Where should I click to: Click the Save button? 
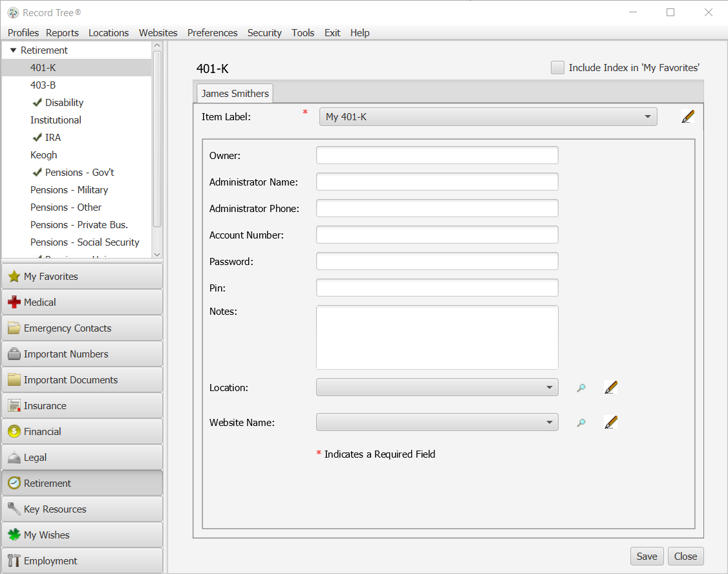[x=647, y=556]
